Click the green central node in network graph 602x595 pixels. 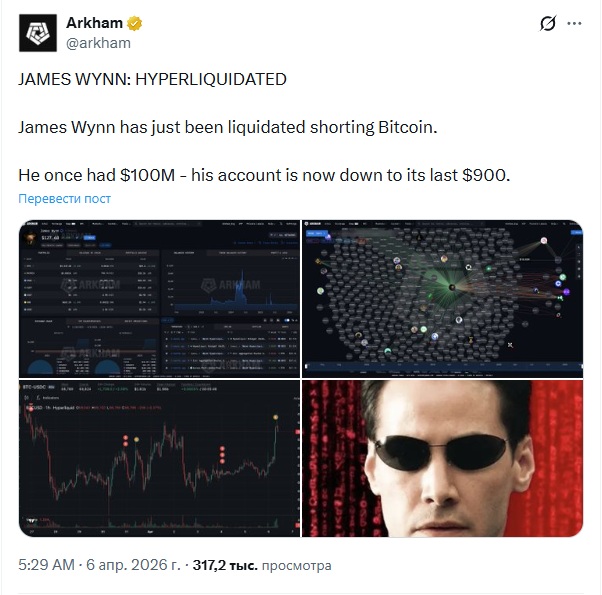[x=452, y=287]
